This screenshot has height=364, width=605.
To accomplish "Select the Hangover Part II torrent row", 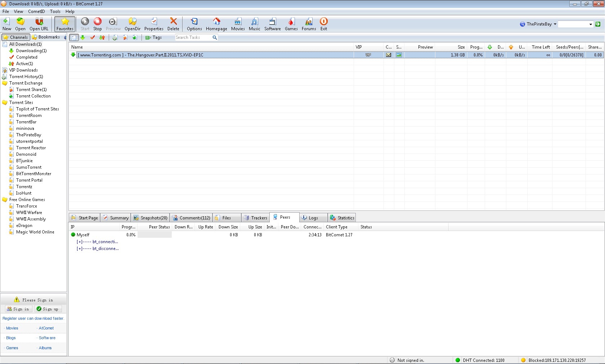I will point(216,55).
